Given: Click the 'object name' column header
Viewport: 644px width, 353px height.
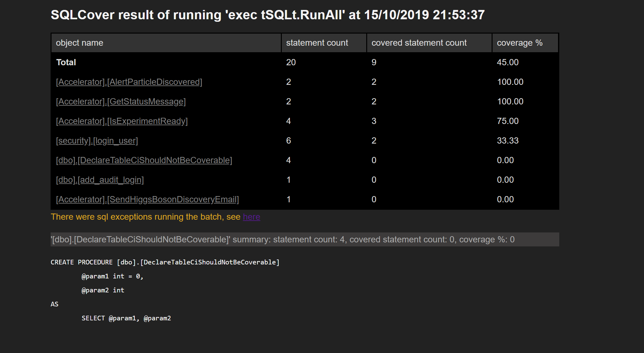Looking at the screenshot, I should tap(166, 43).
